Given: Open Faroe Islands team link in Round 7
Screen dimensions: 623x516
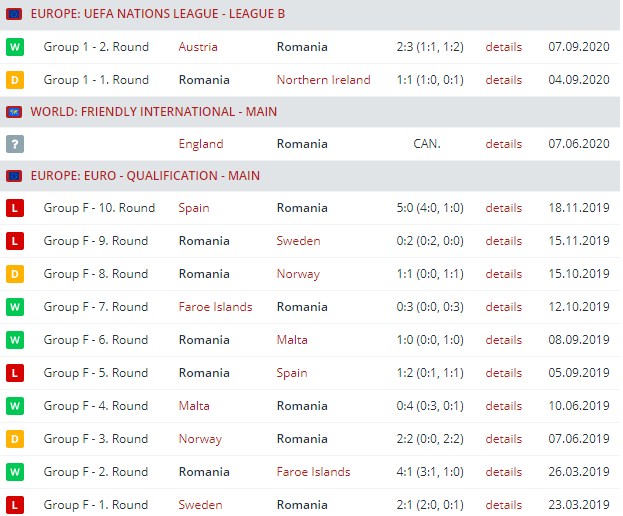Looking at the screenshot, I should (215, 307).
